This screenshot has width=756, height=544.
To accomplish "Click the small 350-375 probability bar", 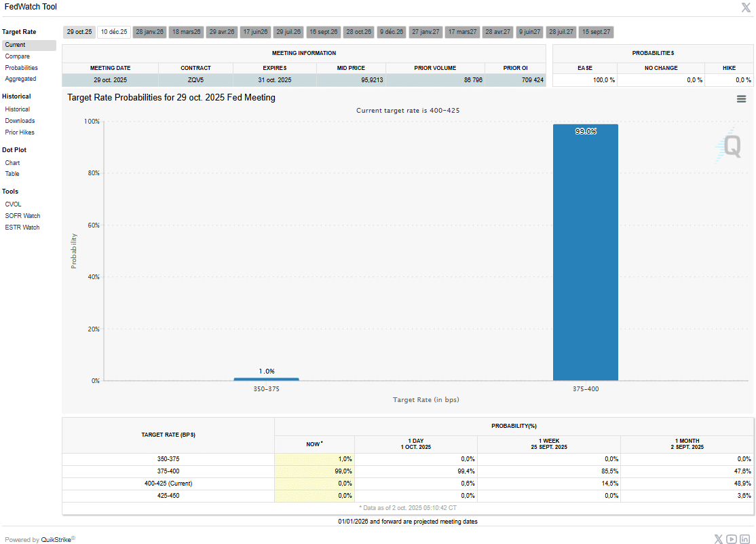I will [266, 379].
